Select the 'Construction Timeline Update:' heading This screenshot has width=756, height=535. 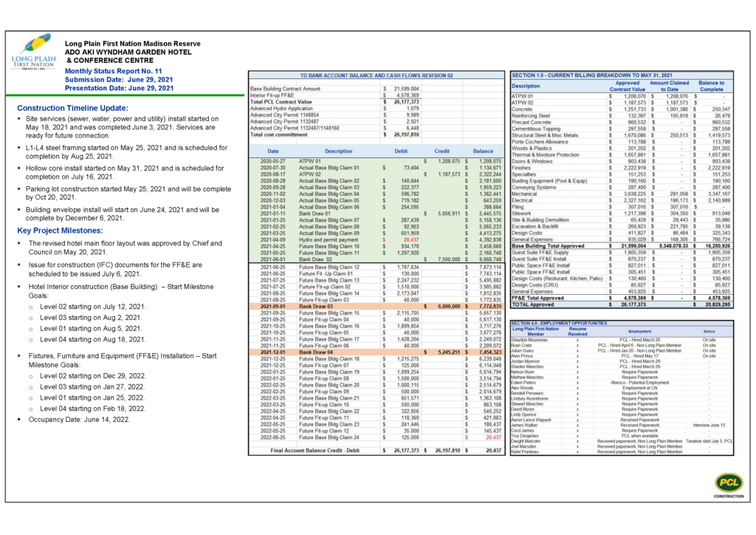[73, 108]
